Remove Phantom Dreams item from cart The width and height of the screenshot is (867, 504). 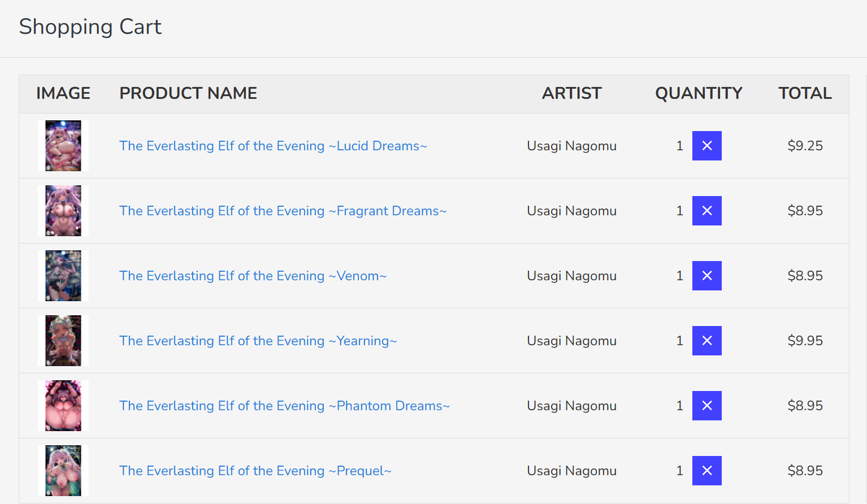point(706,406)
